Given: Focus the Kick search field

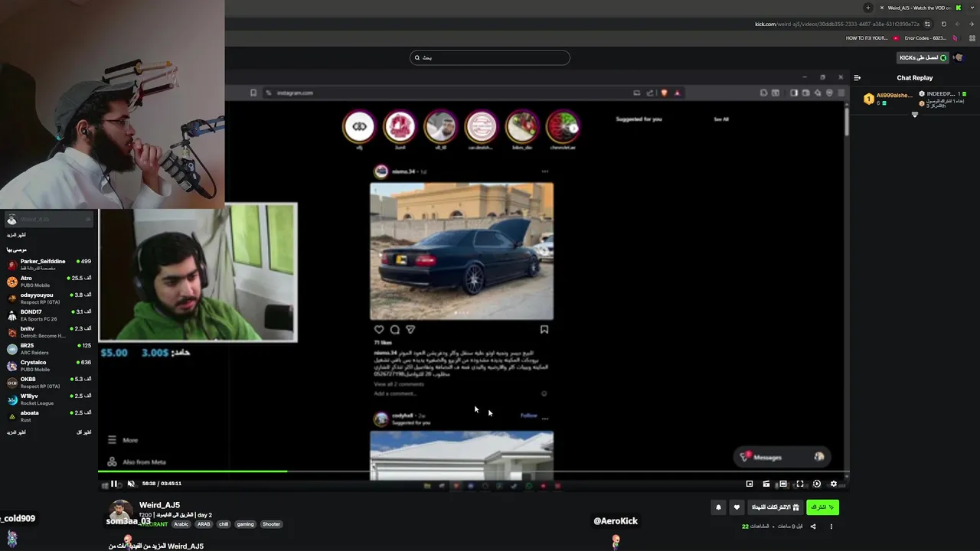Looking at the screenshot, I should coord(490,57).
